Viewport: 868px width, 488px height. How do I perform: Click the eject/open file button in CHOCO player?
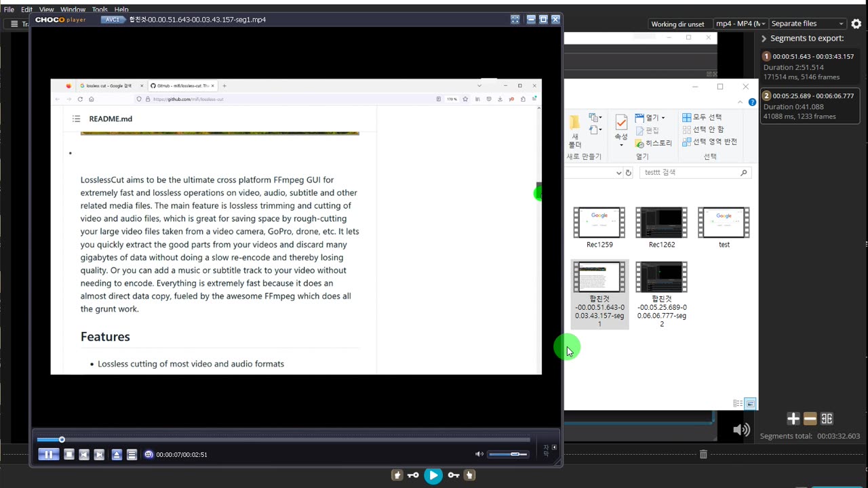pyautogui.click(x=117, y=455)
